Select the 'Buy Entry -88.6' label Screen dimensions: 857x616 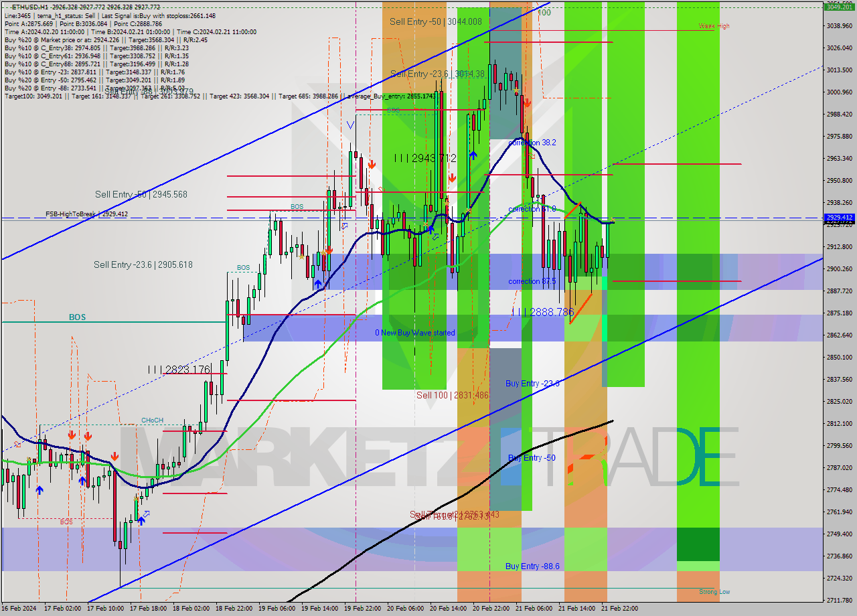coord(532,566)
